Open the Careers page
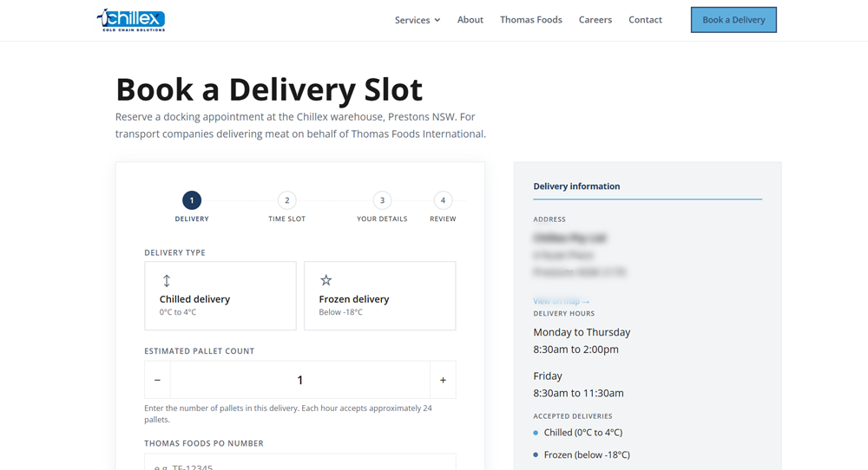Image resolution: width=868 pixels, height=470 pixels. click(x=595, y=19)
